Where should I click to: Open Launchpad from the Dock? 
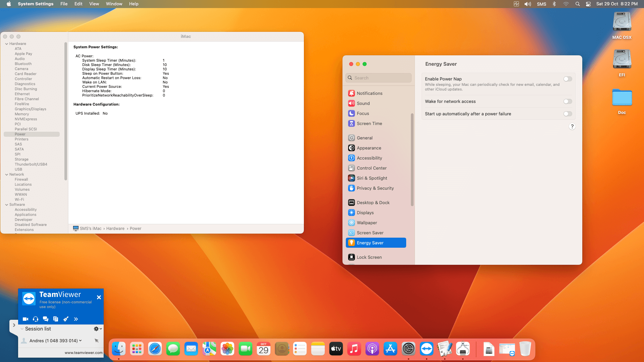[137, 349]
